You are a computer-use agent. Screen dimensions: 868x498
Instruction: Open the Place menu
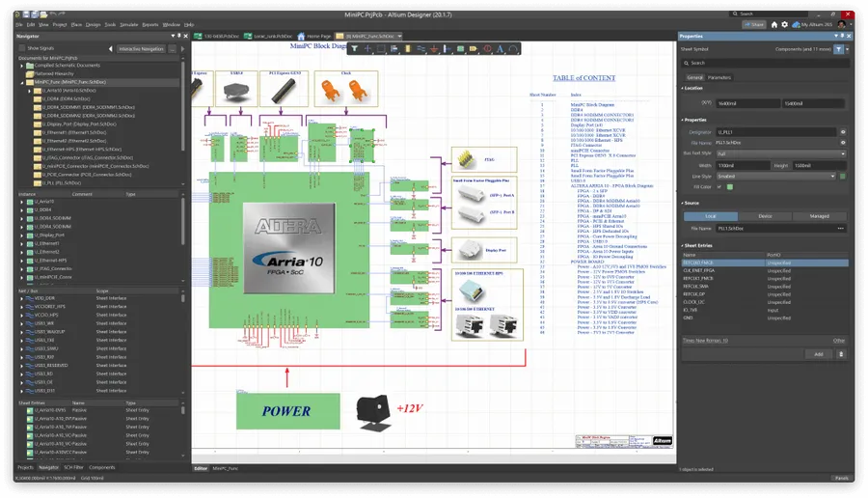pyautogui.click(x=76, y=24)
